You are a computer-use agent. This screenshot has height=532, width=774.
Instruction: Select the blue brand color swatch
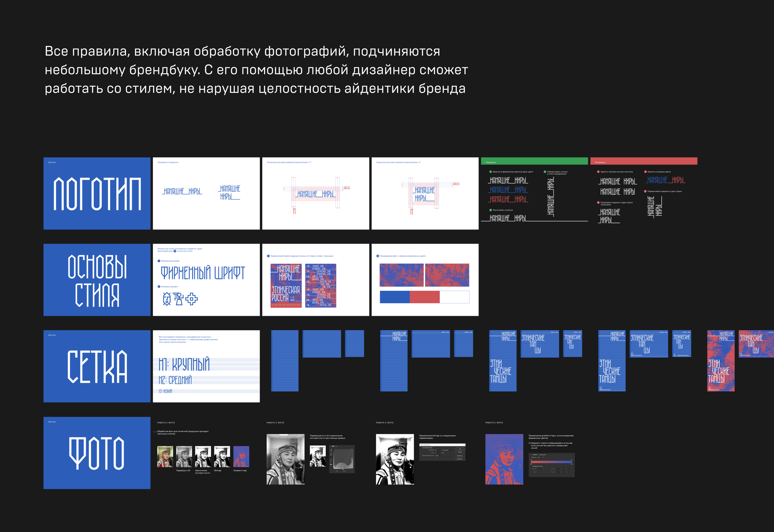[395, 297]
